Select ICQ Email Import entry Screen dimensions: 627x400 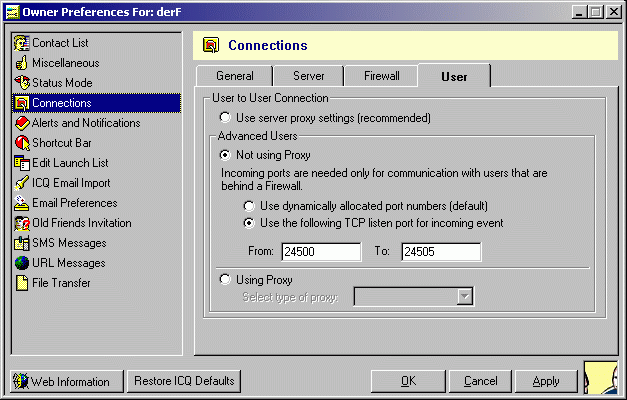(96, 183)
